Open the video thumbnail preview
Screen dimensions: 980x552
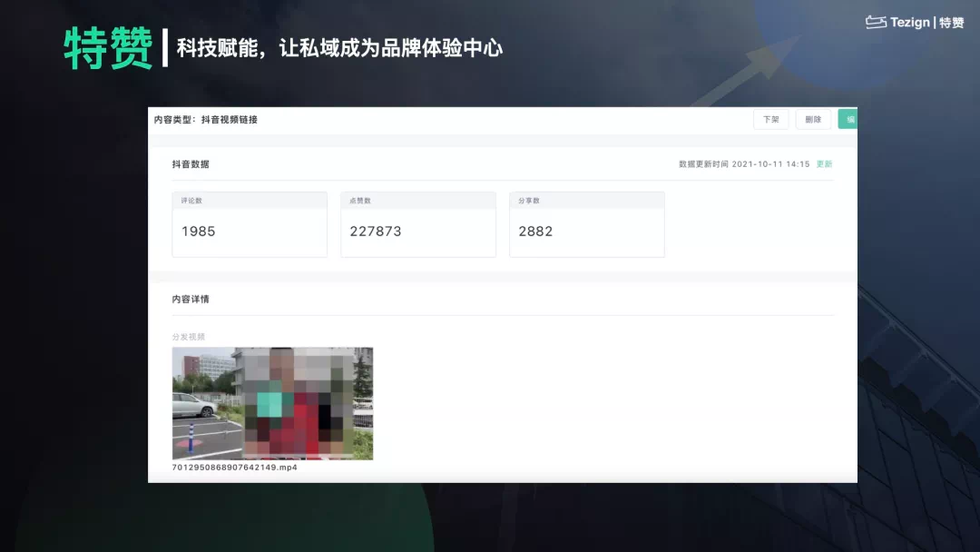coord(271,402)
